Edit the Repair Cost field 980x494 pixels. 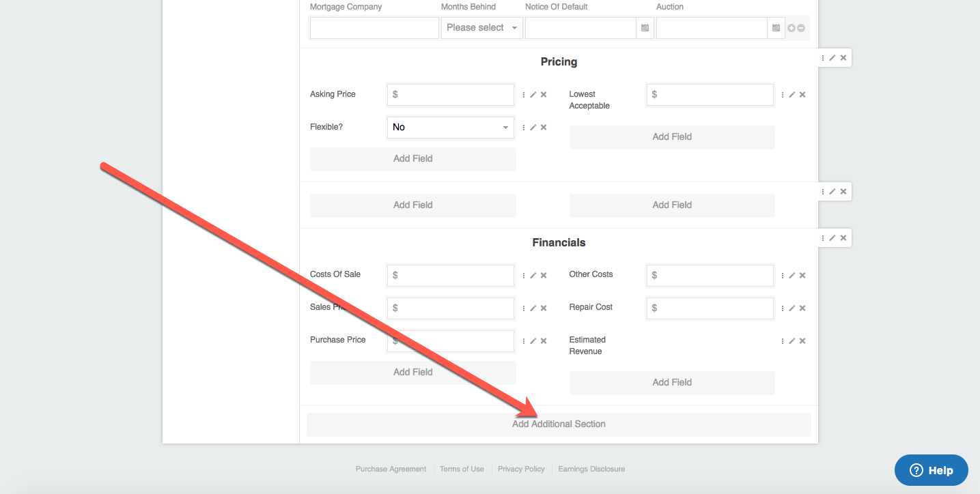tap(792, 308)
